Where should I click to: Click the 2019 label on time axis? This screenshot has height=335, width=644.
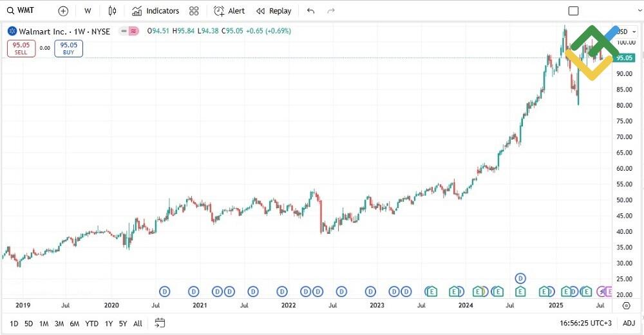point(23,305)
